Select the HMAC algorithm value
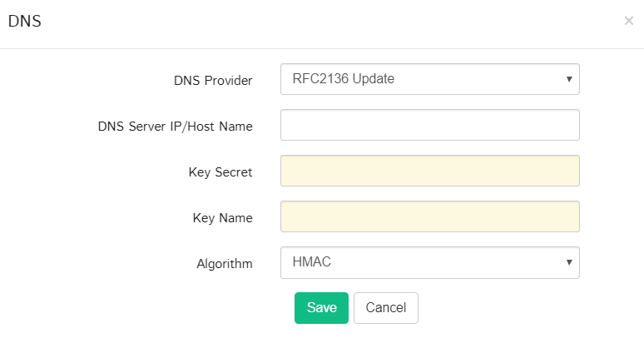Screen dimensions: 644x348 tap(313, 263)
